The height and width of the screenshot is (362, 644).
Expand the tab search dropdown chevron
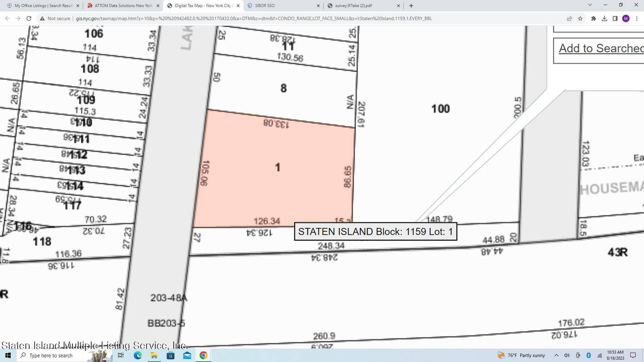pos(590,5)
